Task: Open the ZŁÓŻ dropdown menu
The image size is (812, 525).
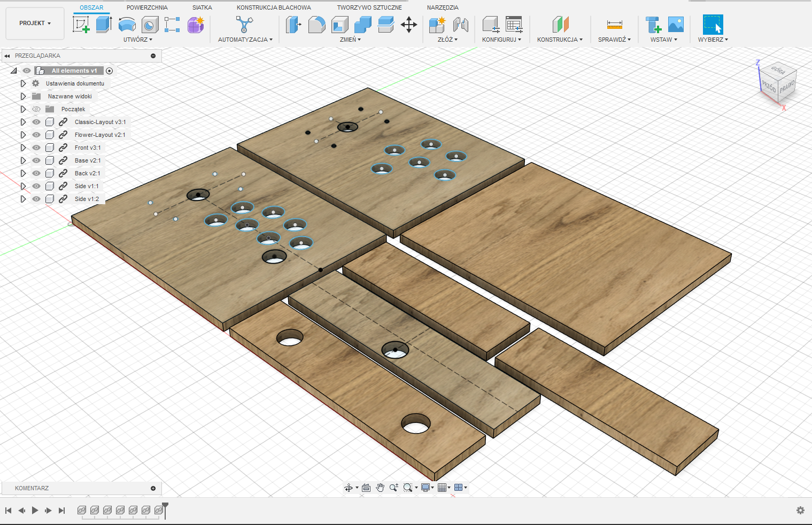Action: (x=447, y=40)
